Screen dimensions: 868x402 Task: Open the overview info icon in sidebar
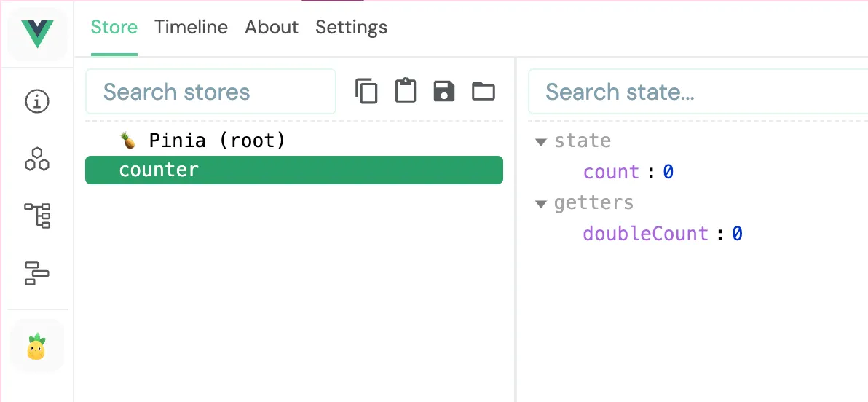[37, 101]
